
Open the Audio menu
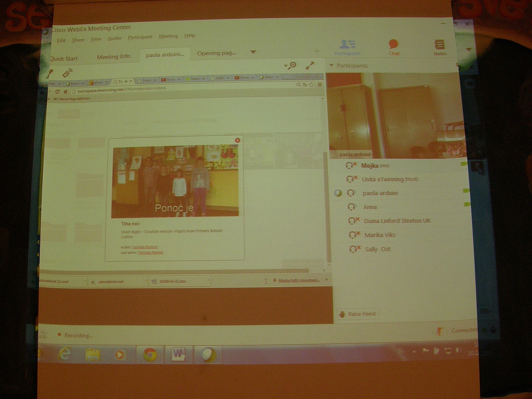tap(114, 38)
